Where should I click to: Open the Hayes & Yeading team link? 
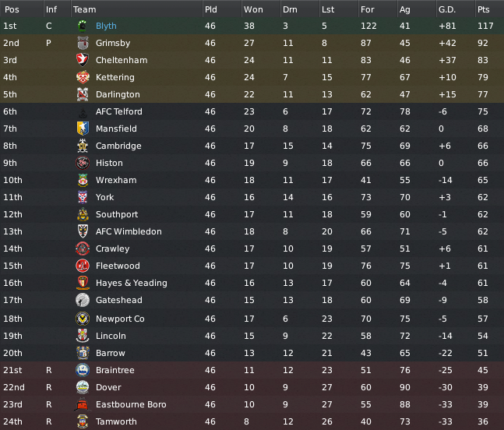pos(132,283)
